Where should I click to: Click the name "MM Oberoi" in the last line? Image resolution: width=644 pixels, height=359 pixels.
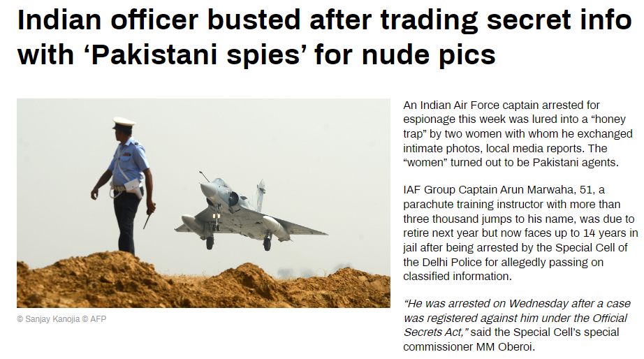click(505, 346)
